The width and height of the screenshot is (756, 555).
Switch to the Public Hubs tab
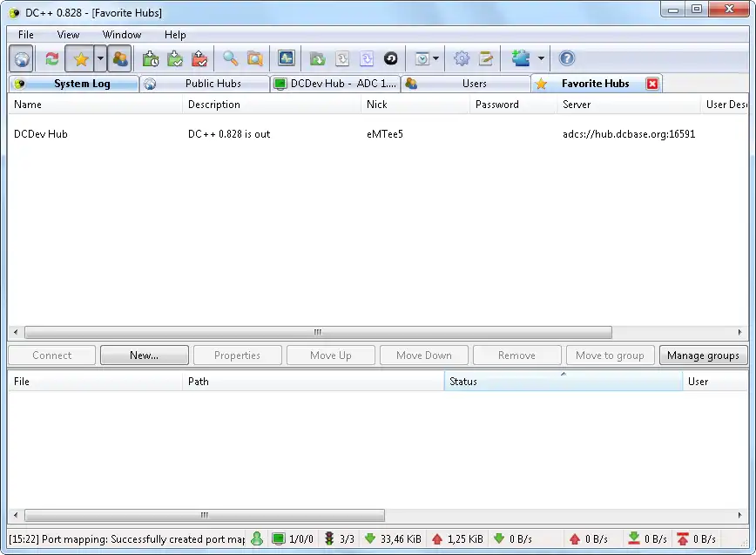pyautogui.click(x=205, y=84)
